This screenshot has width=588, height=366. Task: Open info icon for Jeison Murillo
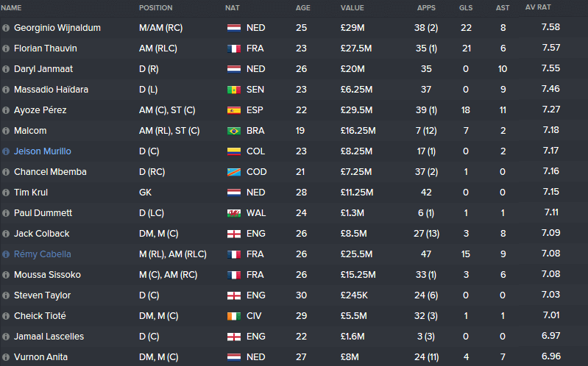(6, 151)
